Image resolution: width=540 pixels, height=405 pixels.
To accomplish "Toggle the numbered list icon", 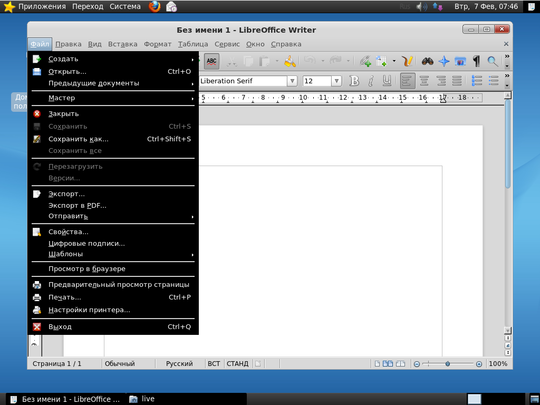I will point(477,81).
